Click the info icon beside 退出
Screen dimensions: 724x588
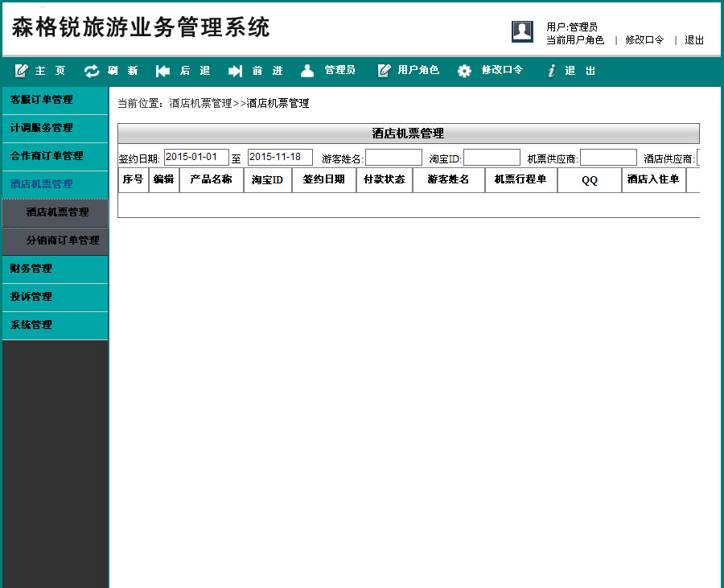tap(551, 71)
